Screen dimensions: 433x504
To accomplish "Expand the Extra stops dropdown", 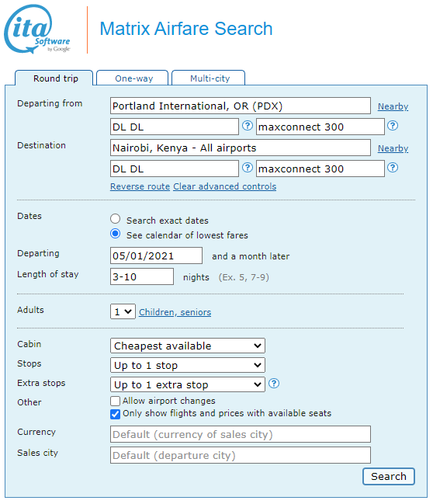I will coord(188,384).
